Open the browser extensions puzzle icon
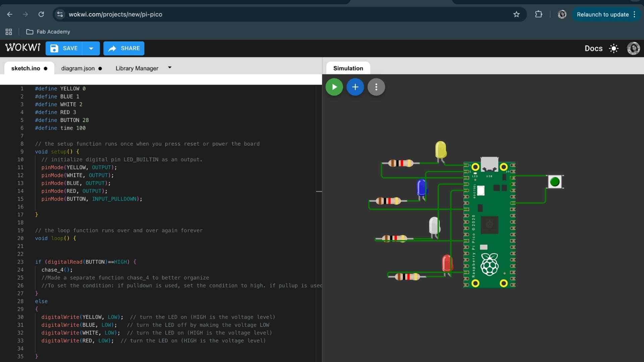 pyautogui.click(x=538, y=14)
